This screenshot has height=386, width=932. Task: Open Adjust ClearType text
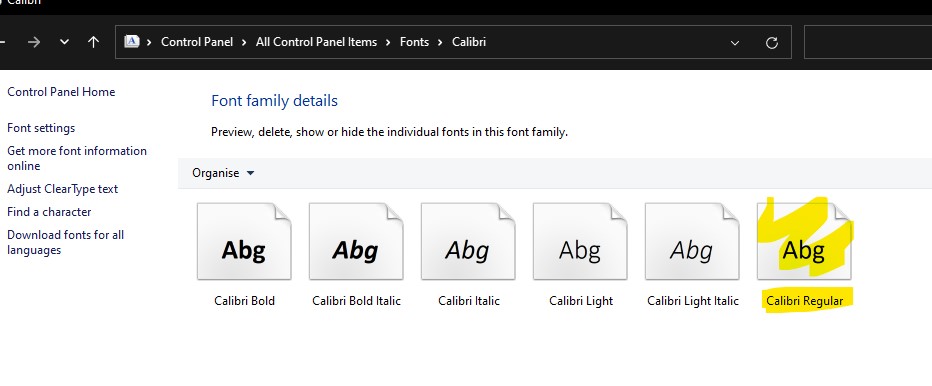(x=62, y=189)
